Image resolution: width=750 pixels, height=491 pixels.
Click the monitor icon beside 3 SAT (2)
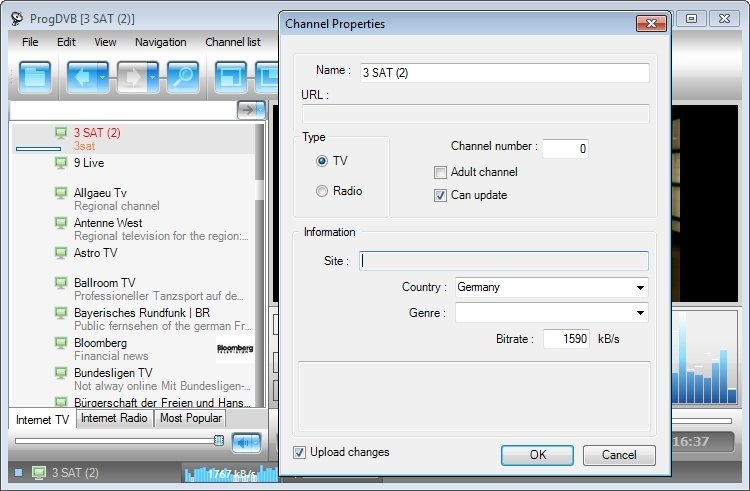pyautogui.click(x=61, y=133)
